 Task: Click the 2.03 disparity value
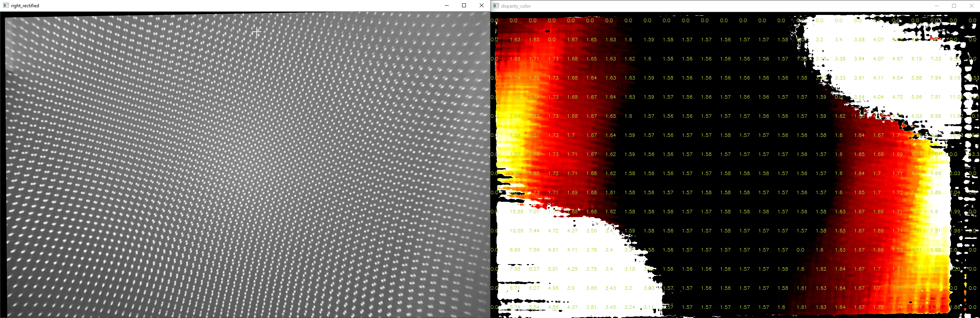(x=955, y=174)
